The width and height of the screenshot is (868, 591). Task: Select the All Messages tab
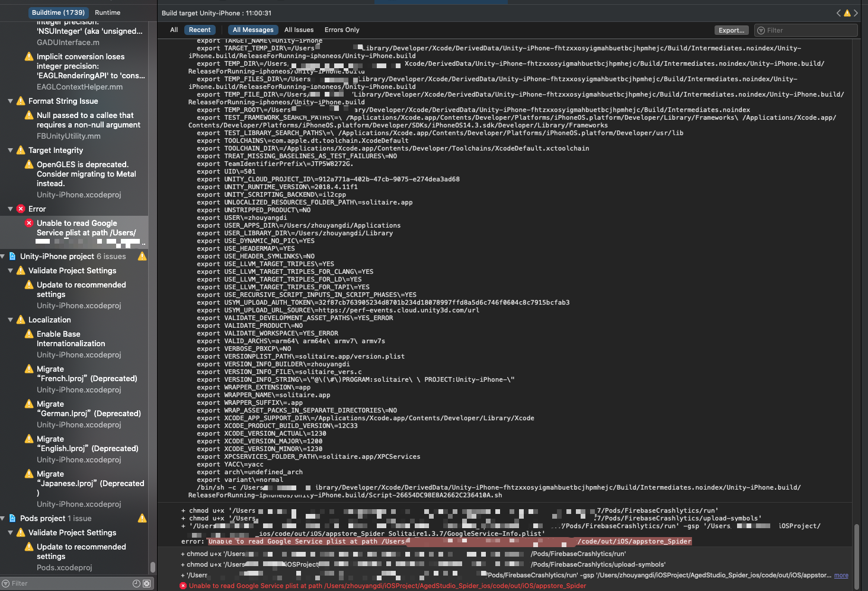[252, 30]
